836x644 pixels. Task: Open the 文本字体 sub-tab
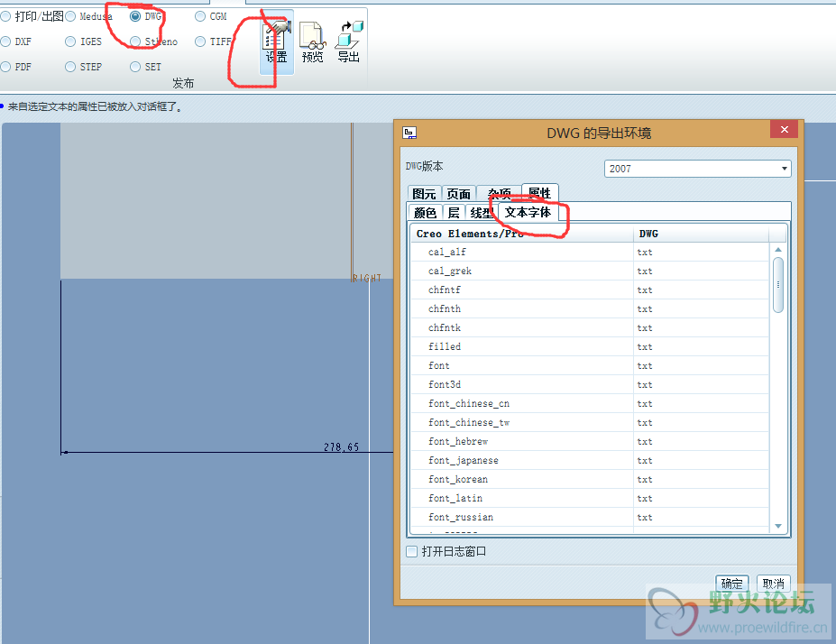click(528, 212)
